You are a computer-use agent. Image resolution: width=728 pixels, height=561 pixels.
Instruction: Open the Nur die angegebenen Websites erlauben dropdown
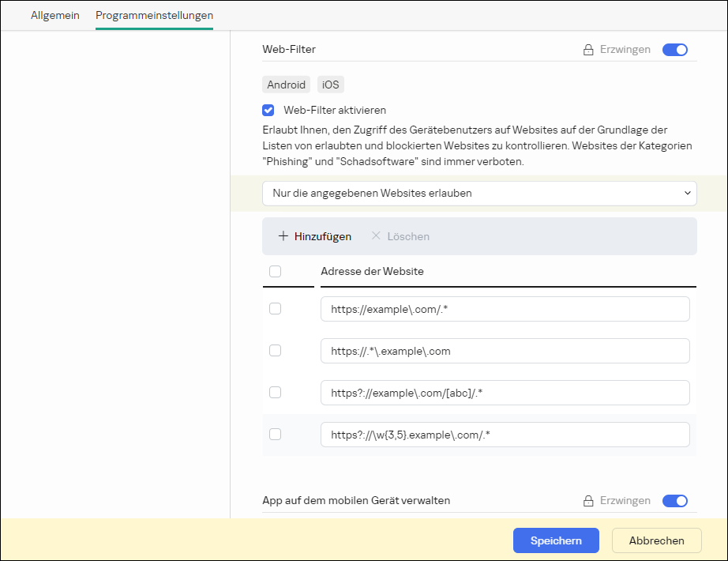pos(479,193)
